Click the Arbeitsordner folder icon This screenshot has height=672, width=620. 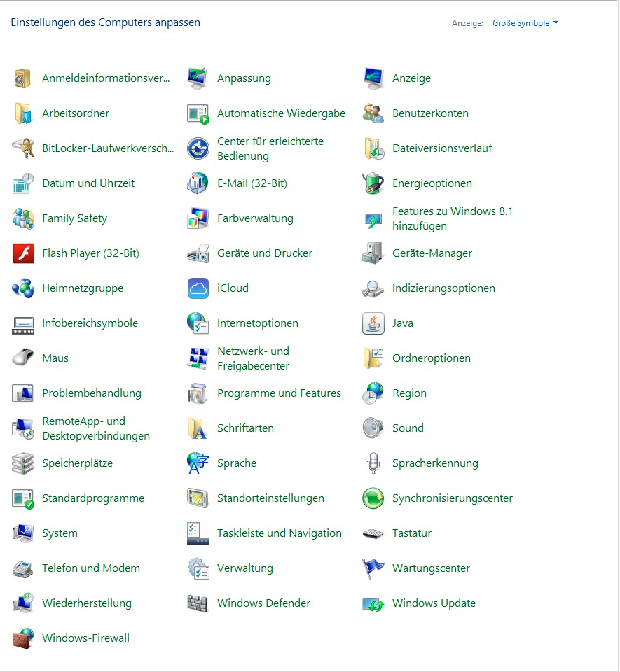point(22,113)
